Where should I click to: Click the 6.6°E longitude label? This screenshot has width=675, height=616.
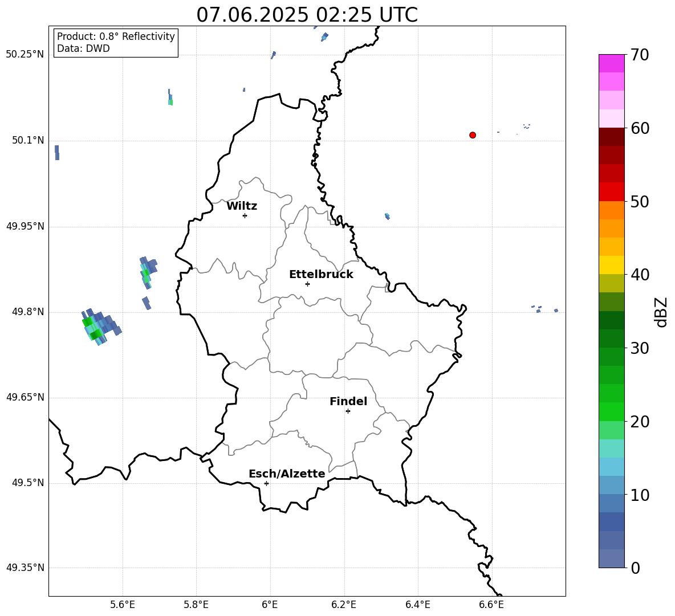(491, 605)
